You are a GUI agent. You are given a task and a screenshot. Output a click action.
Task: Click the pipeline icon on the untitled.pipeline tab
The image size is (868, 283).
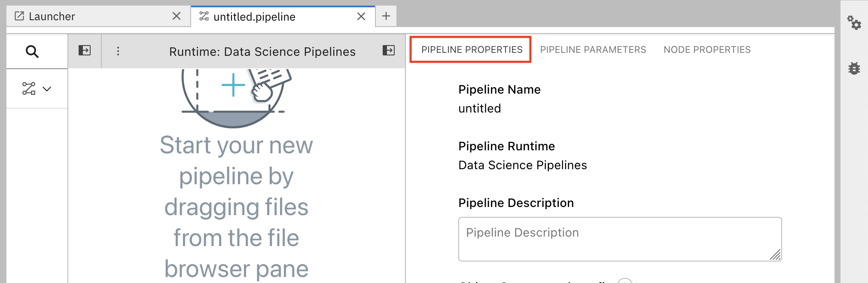pyautogui.click(x=204, y=16)
